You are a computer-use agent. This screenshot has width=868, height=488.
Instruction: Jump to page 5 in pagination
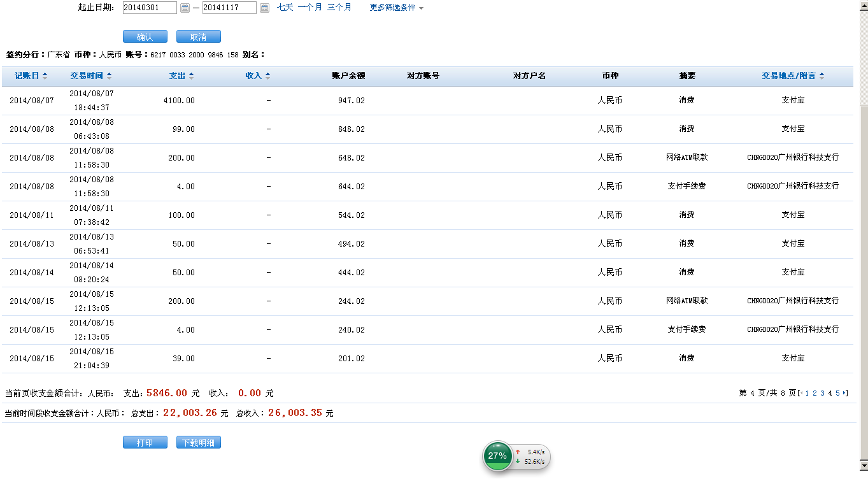838,393
